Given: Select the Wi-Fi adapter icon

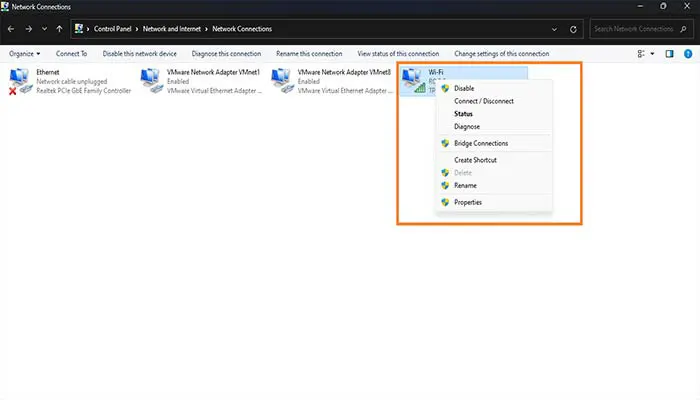Looking at the screenshot, I should coord(413,81).
